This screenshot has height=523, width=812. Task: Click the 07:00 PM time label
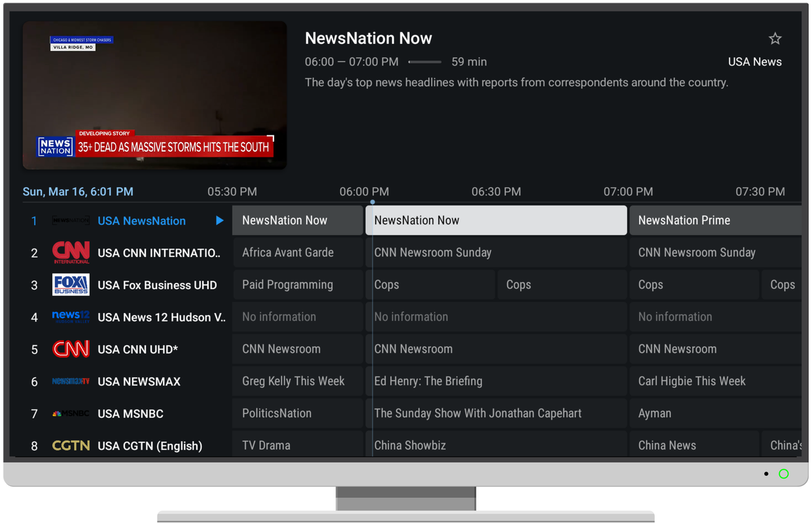628,192
